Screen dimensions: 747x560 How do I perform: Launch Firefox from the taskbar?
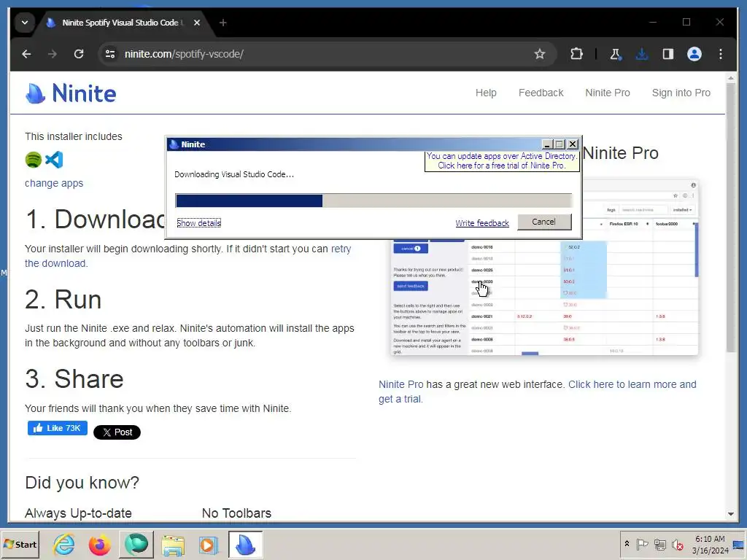click(x=99, y=545)
